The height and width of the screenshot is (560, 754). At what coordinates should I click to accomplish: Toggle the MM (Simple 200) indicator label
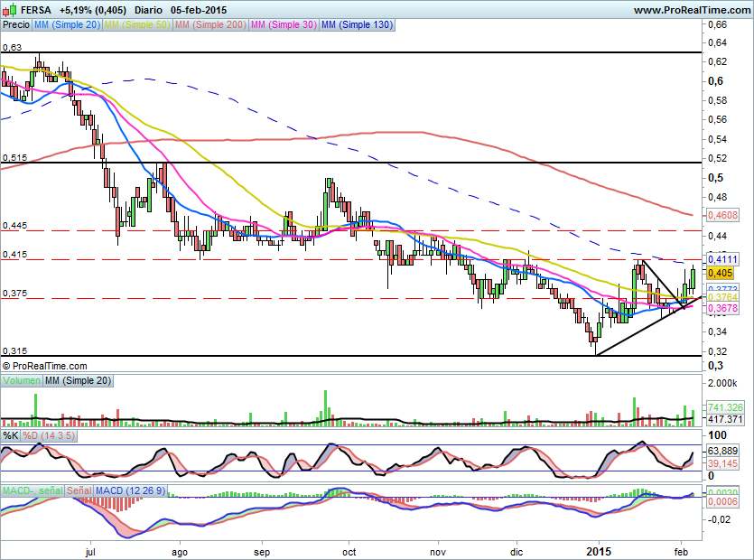click(209, 25)
